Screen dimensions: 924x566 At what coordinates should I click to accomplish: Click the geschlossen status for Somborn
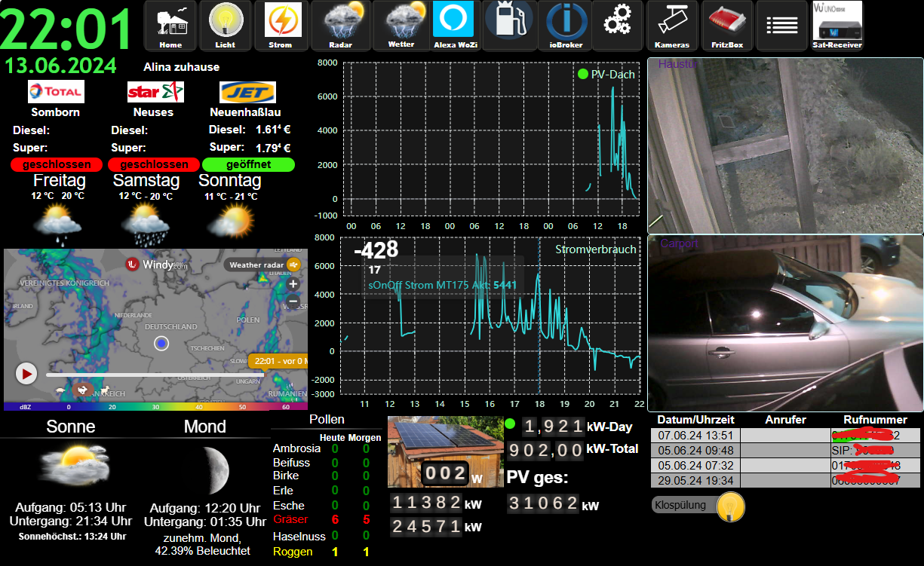click(x=57, y=164)
